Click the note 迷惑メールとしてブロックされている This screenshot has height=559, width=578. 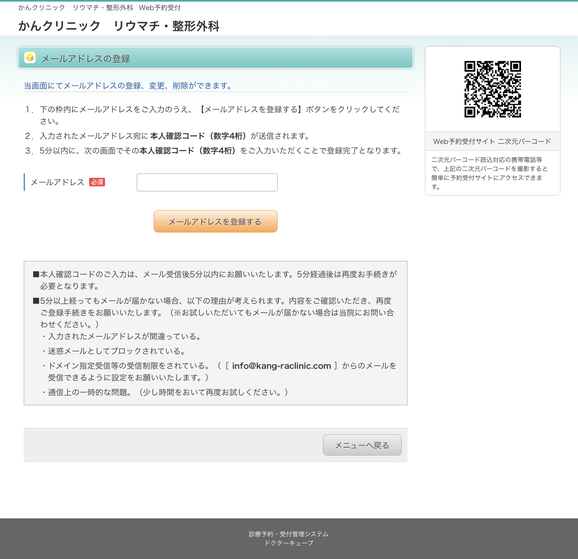click(x=114, y=351)
